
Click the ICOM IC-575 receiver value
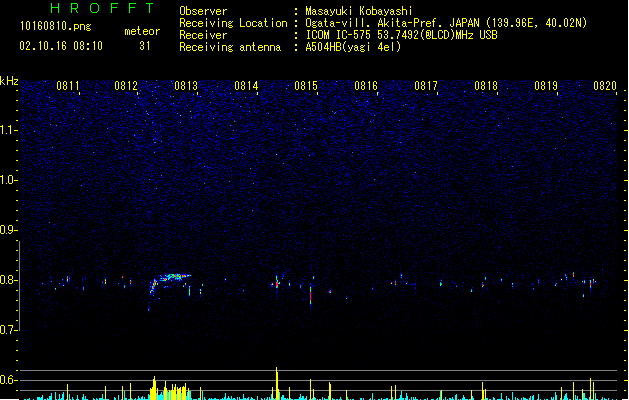401,35
